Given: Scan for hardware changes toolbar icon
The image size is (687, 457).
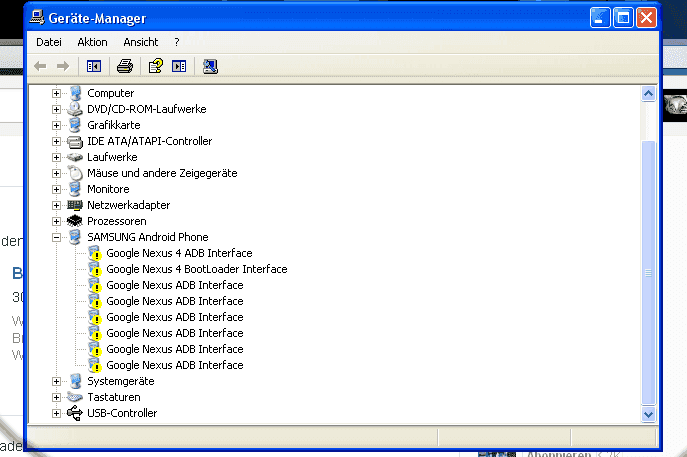Looking at the screenshot, I should point(210,66).
